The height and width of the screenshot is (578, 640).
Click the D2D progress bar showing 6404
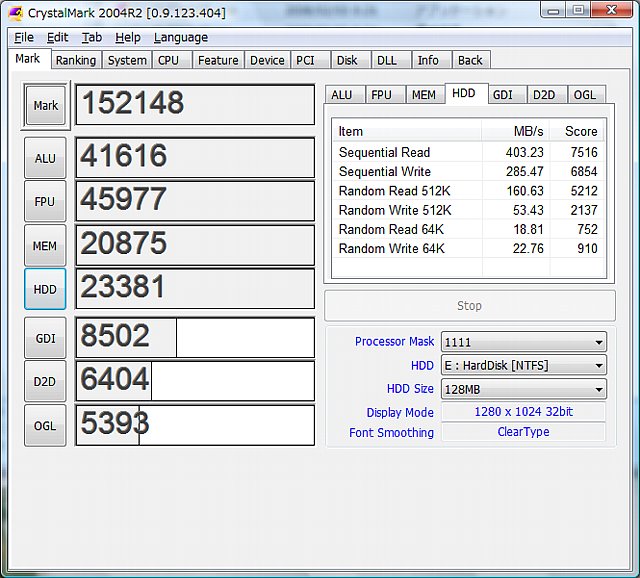click(195, 381)
